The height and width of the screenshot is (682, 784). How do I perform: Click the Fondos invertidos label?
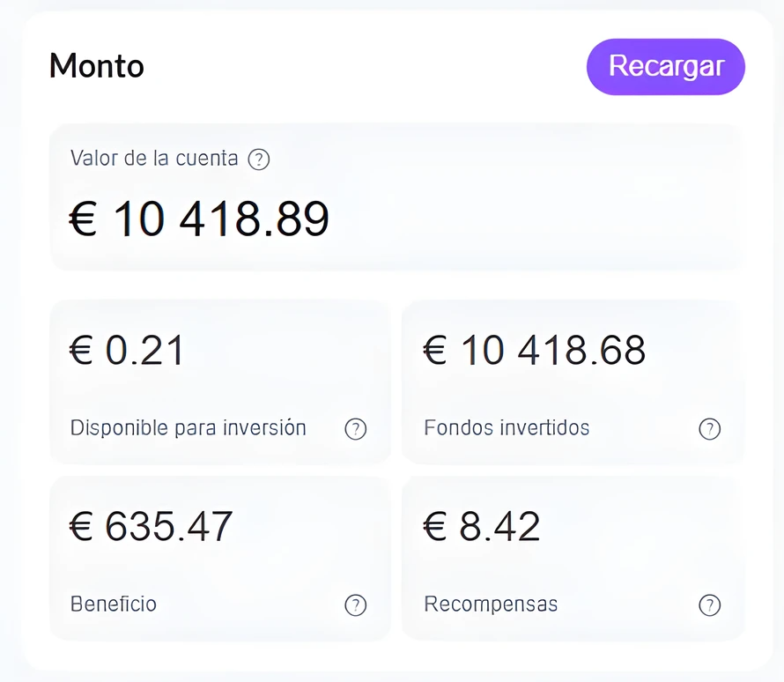coord(507,428)
